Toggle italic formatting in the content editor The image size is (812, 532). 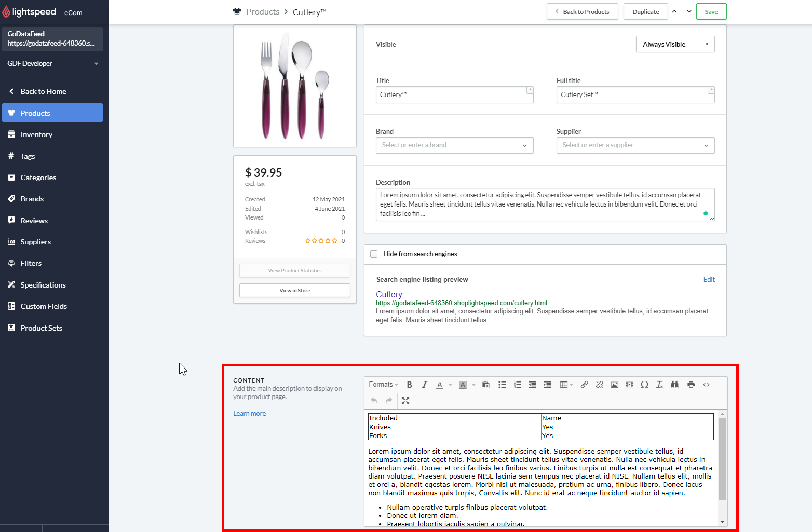(424, 385)
